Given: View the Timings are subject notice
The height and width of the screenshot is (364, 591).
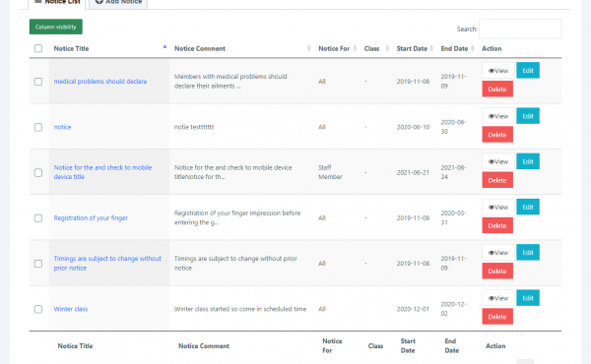Looking at the screenshot, I should pos(497,253).
